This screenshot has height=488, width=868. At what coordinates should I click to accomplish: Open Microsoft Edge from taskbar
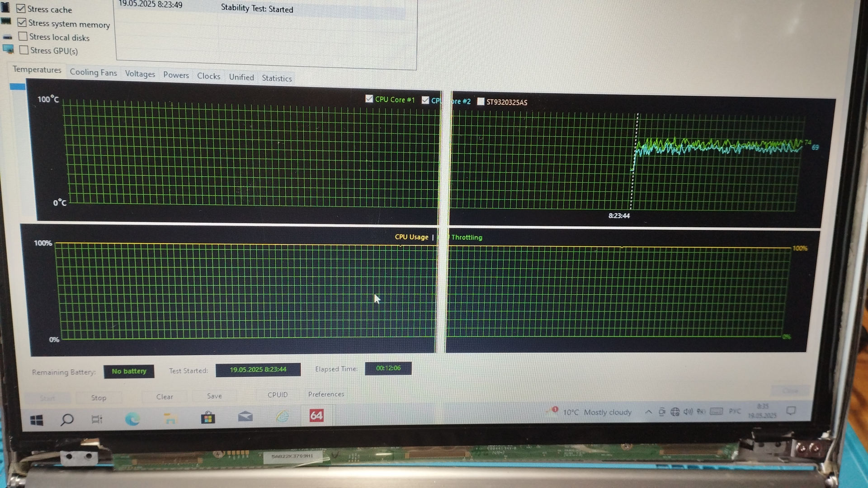pyautogui.click(x=132, y=419)
